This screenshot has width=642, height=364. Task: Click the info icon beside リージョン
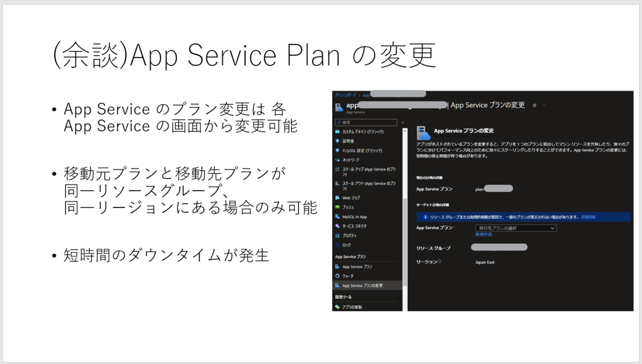[x=440, y=262]
